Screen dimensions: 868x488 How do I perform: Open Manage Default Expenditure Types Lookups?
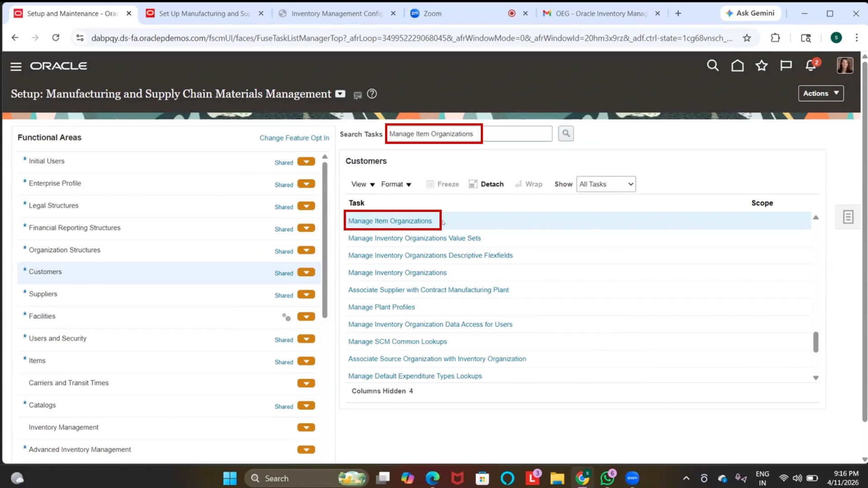coord(415,376)
